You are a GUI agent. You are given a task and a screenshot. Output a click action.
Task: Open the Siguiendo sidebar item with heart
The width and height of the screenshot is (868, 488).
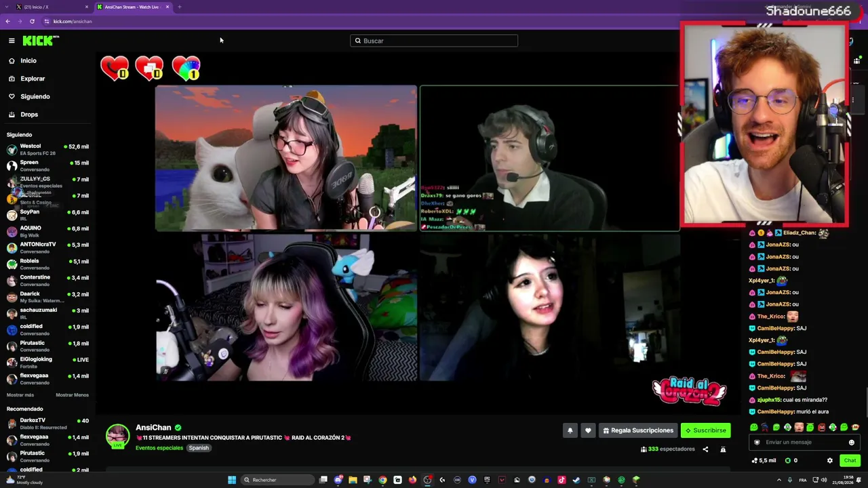pyautogui.click(x=29, y=96)
